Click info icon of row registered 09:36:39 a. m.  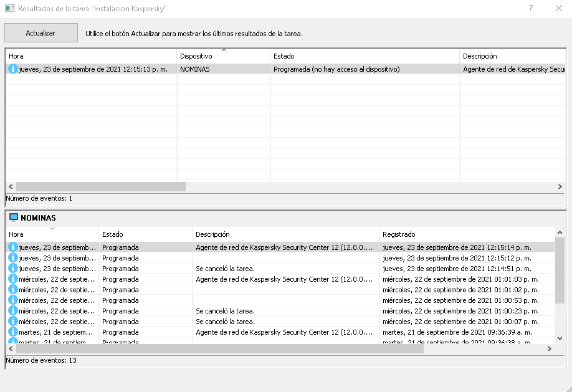click(x=12, y=332)
